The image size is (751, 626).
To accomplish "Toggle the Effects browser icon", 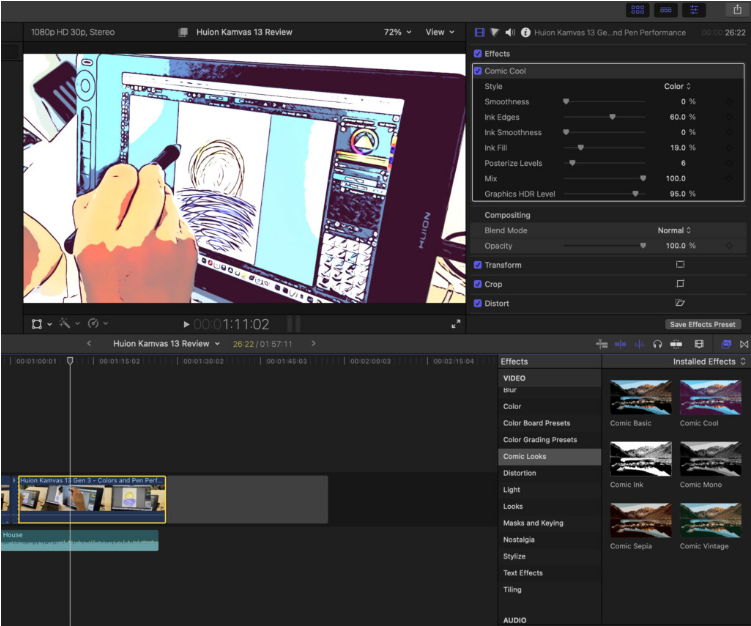I will (x=726, y=344).
